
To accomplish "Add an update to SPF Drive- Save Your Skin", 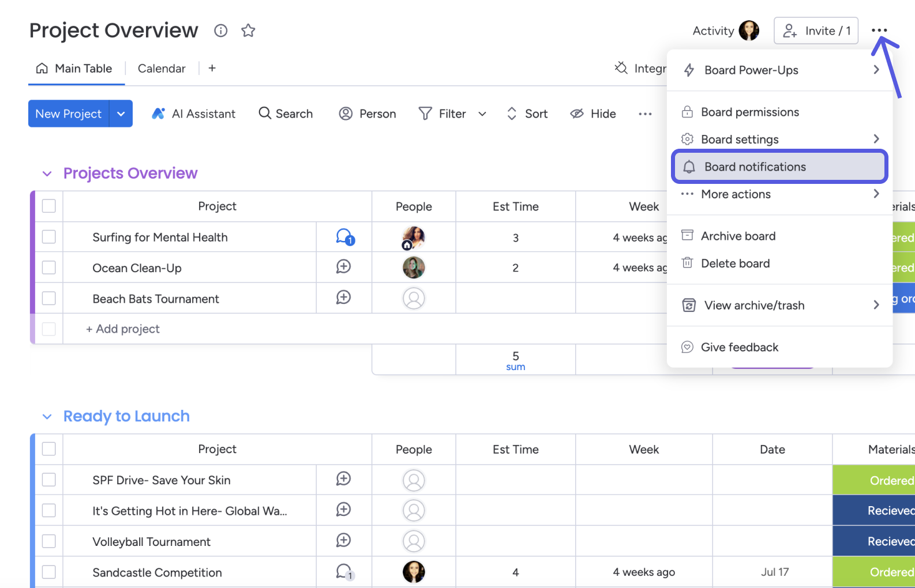I will point(343,478).
